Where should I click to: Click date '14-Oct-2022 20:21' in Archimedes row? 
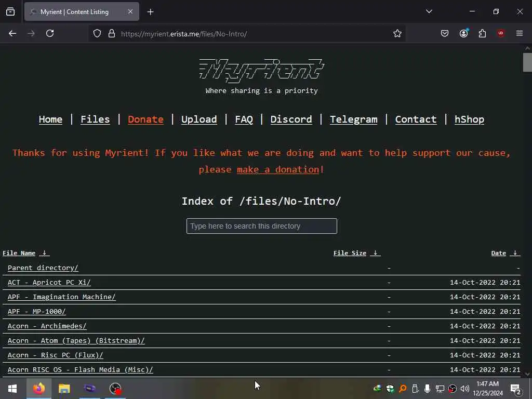coord(485,326)
